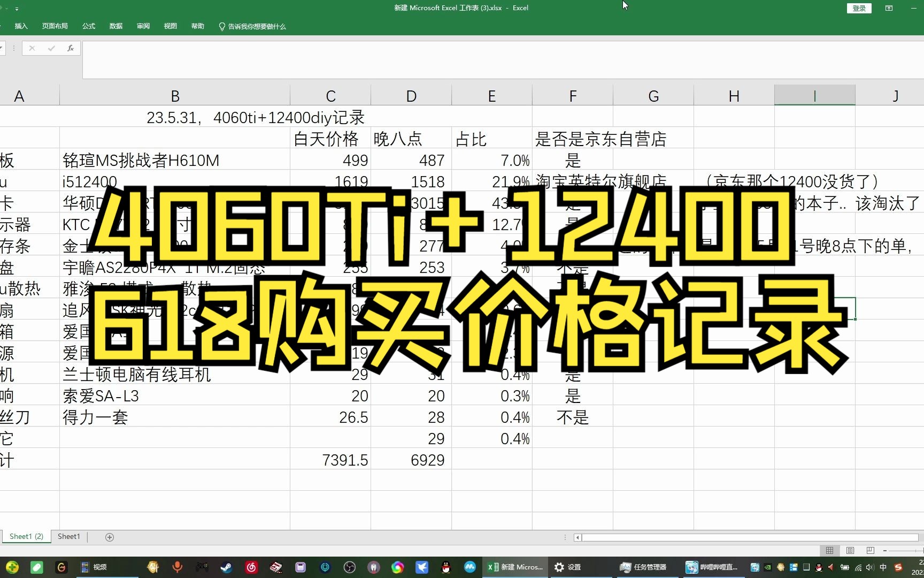Screen dimensions: 924x578
Task: Select the 是否是京东自营店 header cell
Action: pyautogui.click(x=600, y=139)
